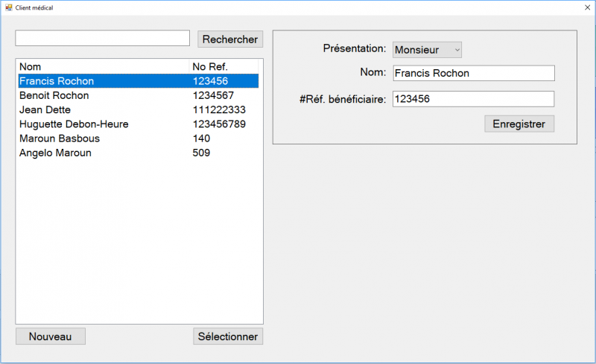
Task: Click reference number 509 in list
Action: [201, 153]
